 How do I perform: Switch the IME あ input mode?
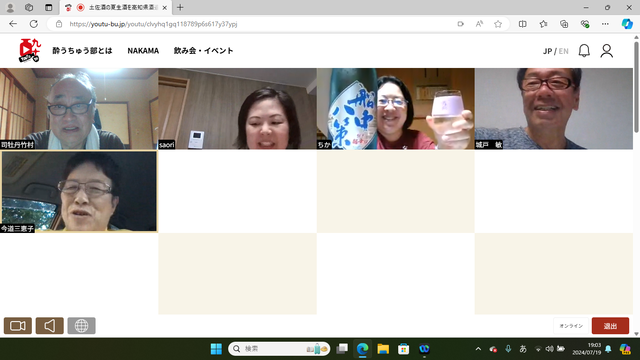523,349
